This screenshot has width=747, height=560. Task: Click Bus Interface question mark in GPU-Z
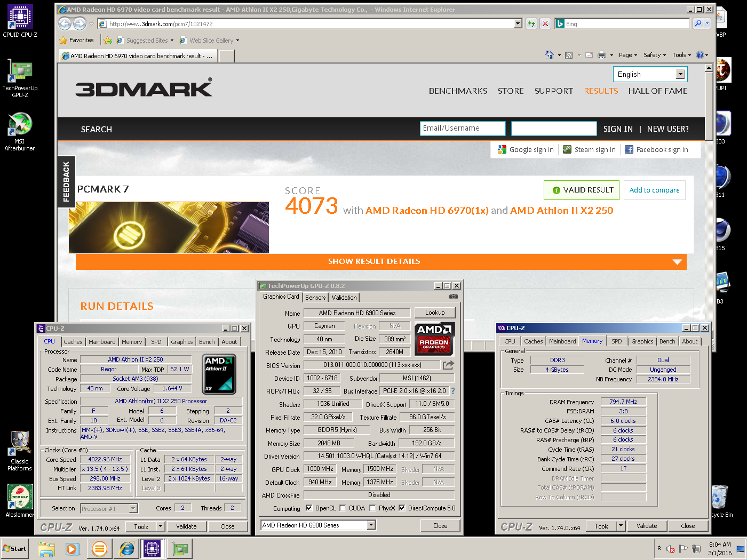click(x=453, y=391)
